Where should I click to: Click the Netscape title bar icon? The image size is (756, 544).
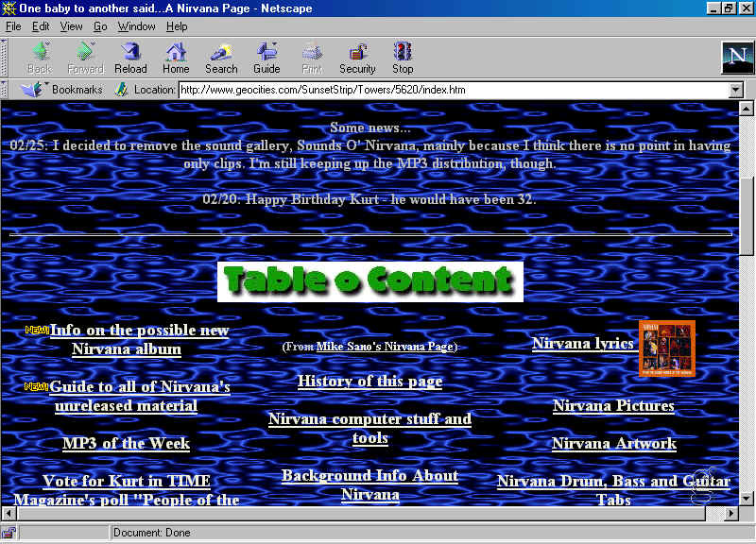(x=9, y=8)
